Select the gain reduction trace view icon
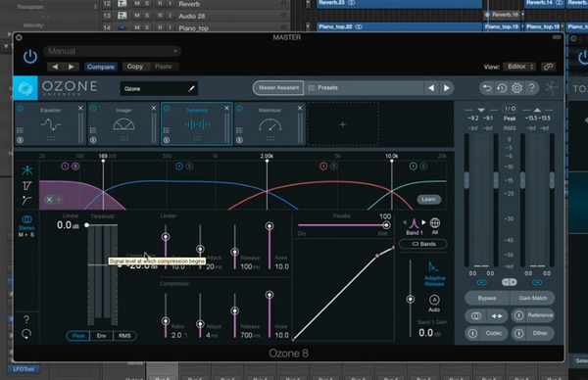The width and height of the screenshot is (588, 380). (x=27, y=186)
